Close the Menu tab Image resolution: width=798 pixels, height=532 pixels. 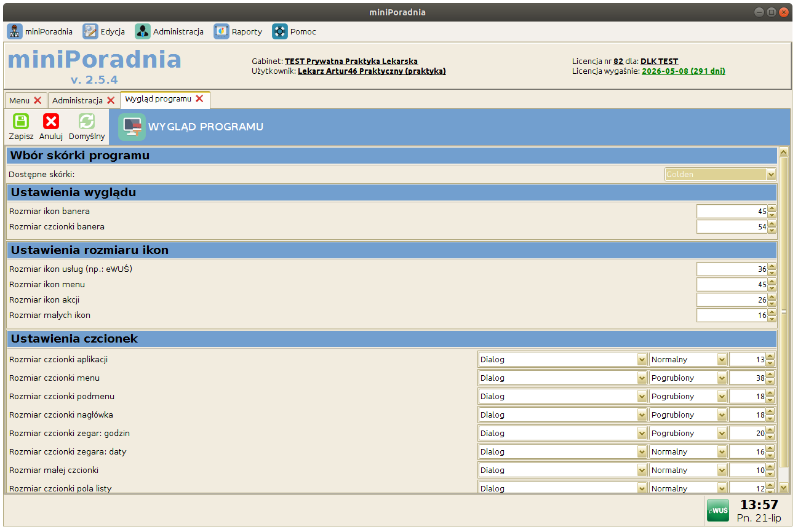pos(38,100)
